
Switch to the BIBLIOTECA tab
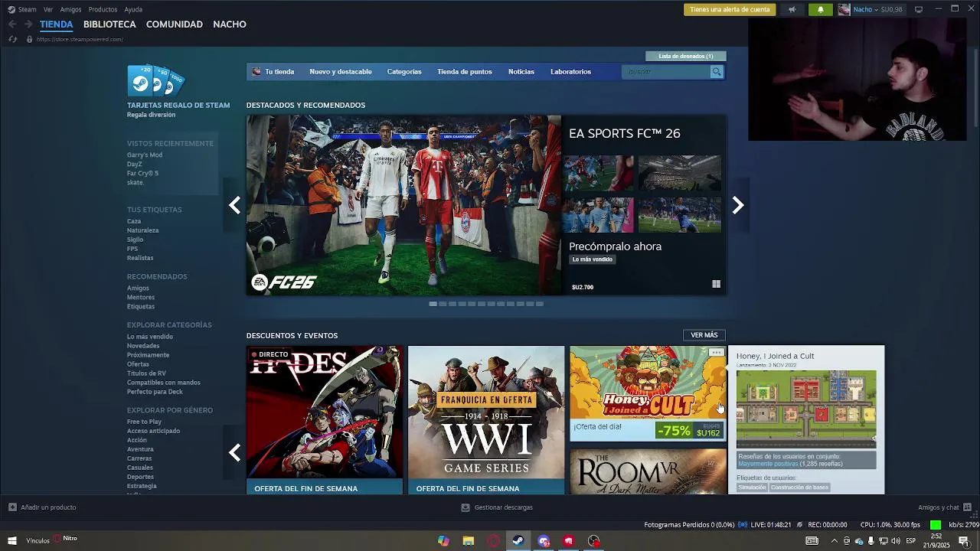point(109,24)
